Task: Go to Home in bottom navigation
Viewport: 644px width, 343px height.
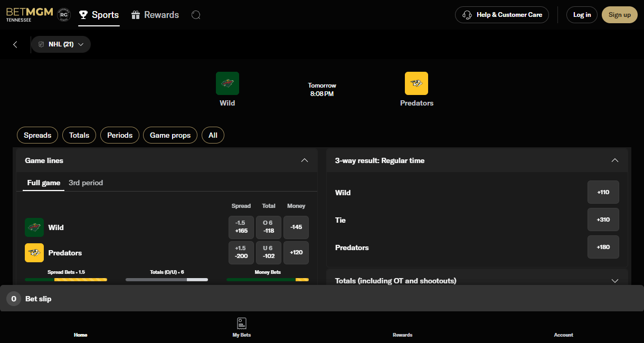Action: [x=81, y=335]
